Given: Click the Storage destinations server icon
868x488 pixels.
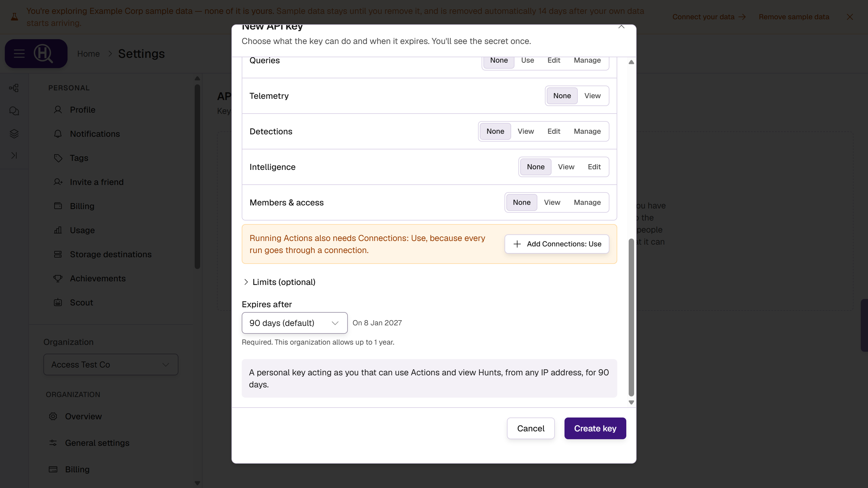Looking at the screenshot, I should [58, 254].
